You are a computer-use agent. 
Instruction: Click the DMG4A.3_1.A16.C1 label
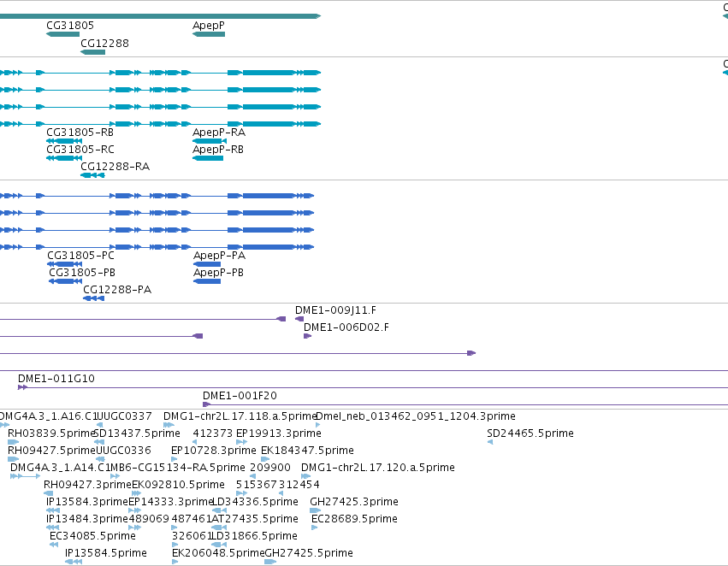pos(48,416)
